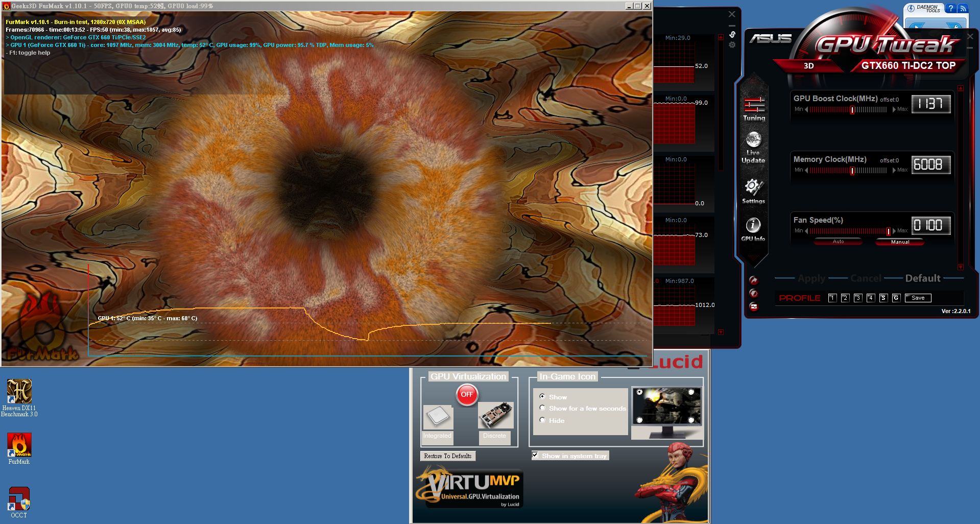Click Min arrow of Fan Speed
The height and width of the screenshot is (524, 980).
coord(806,231)
